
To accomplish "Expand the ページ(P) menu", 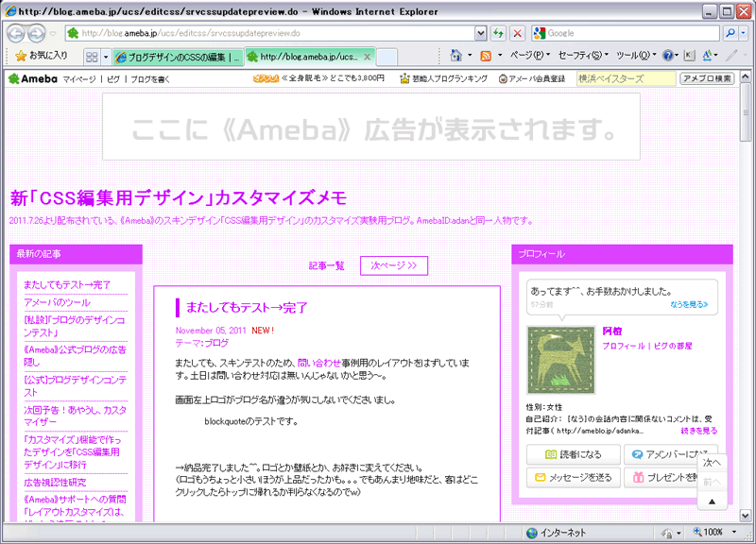I will click(x=529, y=56).
